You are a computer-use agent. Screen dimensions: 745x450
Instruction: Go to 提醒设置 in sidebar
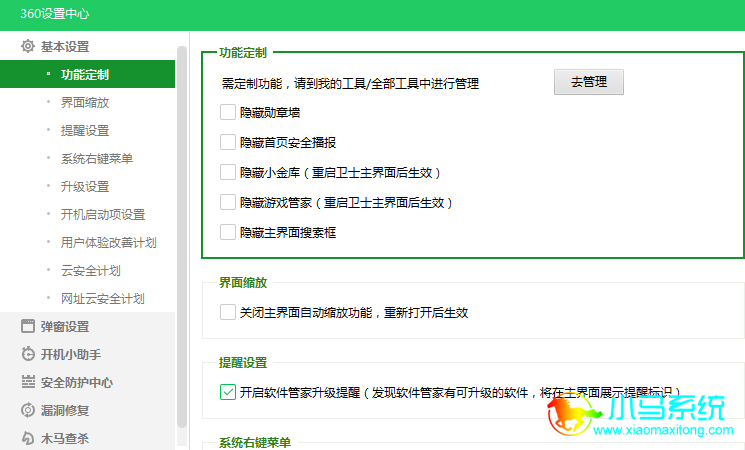pyautogui.click(x=87, y=130)
